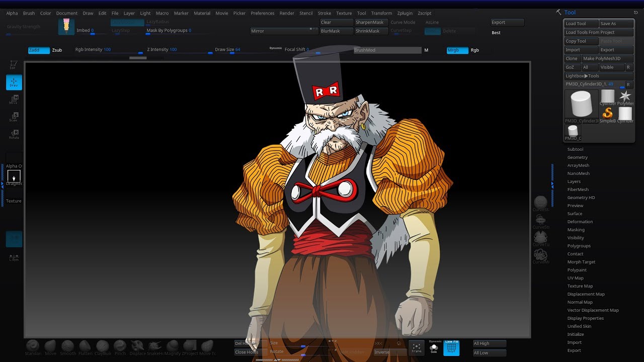The width and height of the screenshot is (644, 362).
Task: Click the Tool palette hammer icon
Action: 558,12
